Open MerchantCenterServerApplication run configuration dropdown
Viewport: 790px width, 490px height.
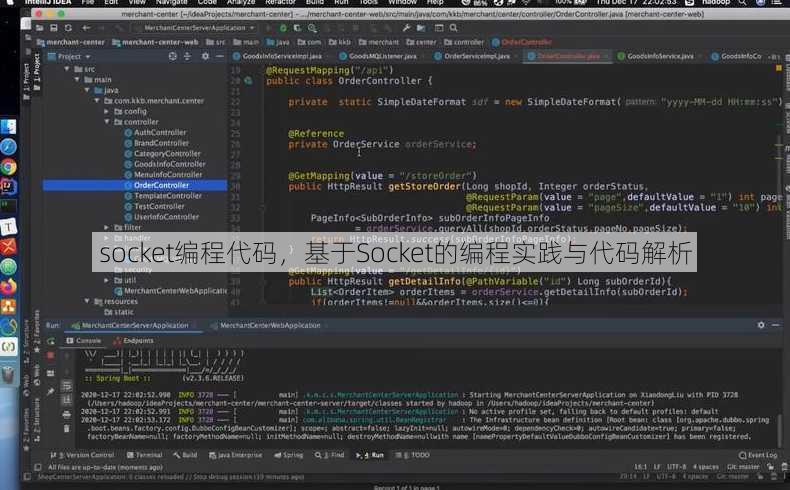194,28
